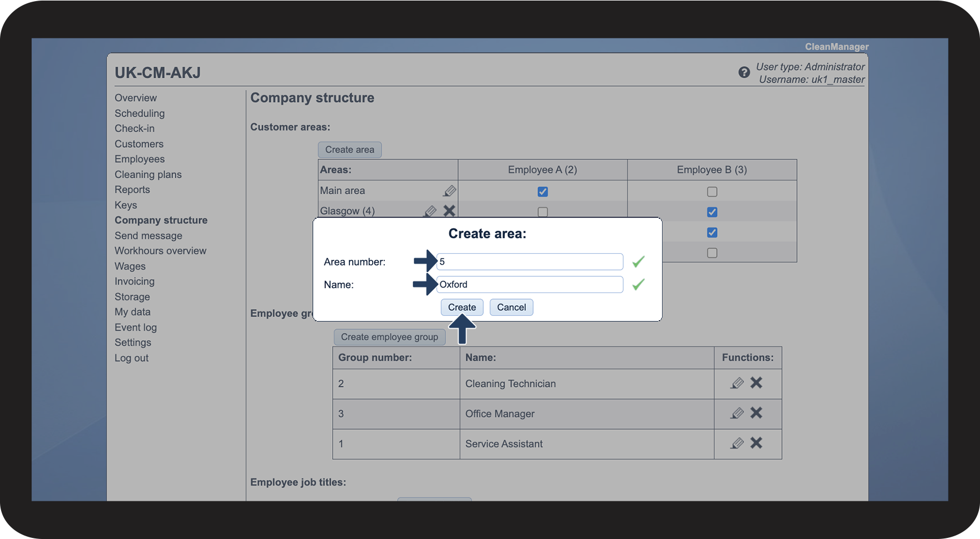Edit the Service Assistant group
This screenshot has width=980, height=539.
click(x=737, y=443)
